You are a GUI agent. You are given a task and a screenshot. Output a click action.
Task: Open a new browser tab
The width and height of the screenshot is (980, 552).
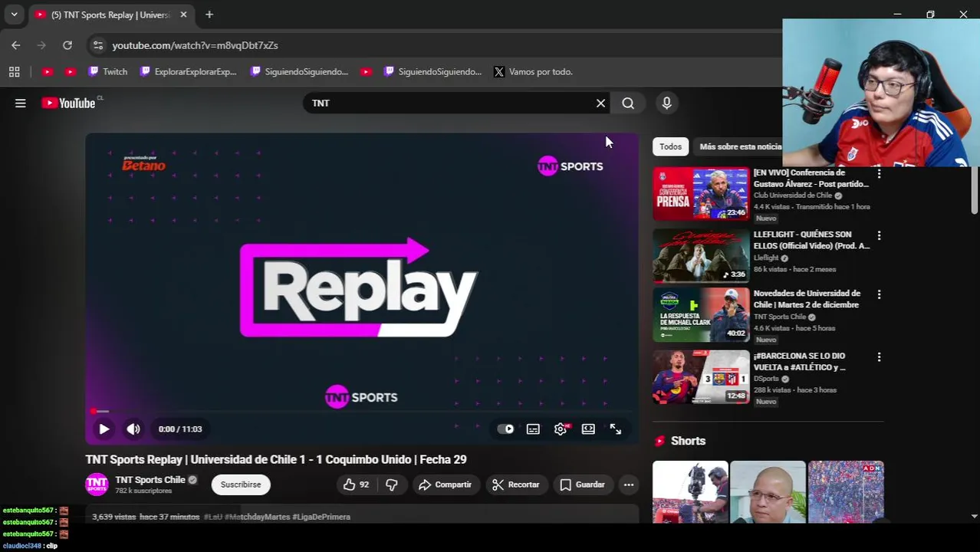(x=209, y=15)
